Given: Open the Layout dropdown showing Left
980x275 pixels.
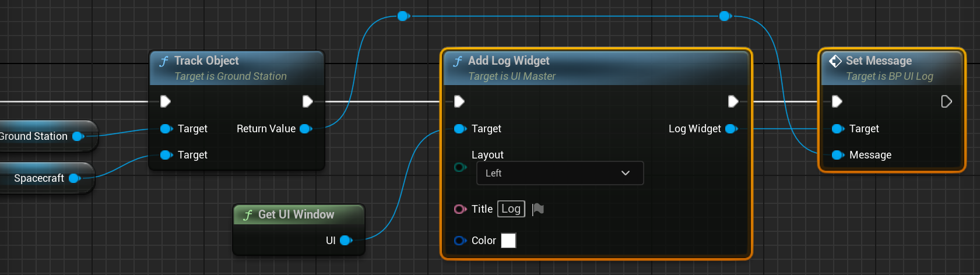Looking at the screenshot, I should [x=560, y=173].
